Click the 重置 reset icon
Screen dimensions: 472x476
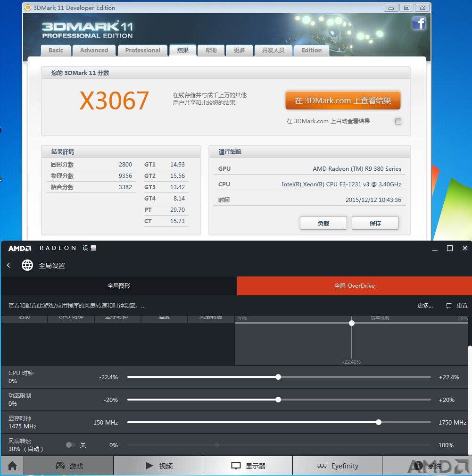pos(449,306)
